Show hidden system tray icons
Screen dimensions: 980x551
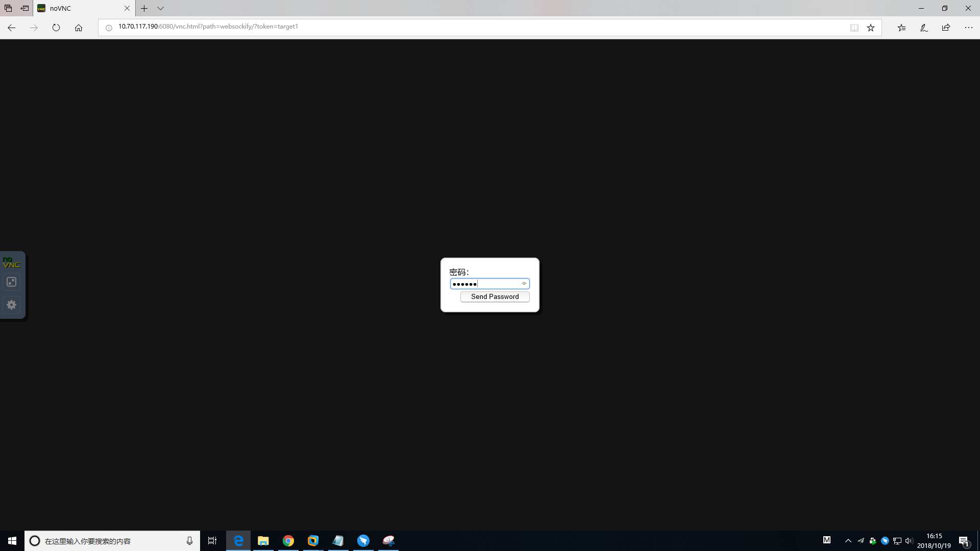tap(848, 541)
